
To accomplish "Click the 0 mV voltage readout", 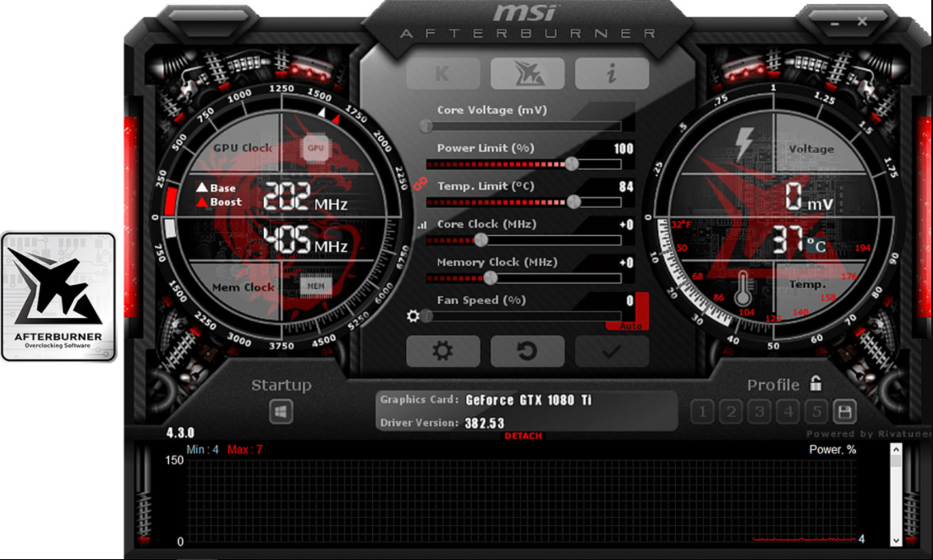I will (x=810, y=197).
